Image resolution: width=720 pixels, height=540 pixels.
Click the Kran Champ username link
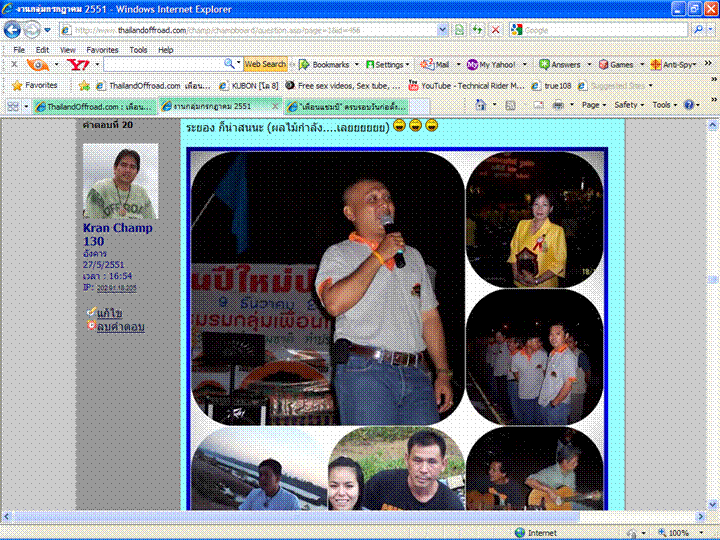click(x=117, y=228)
